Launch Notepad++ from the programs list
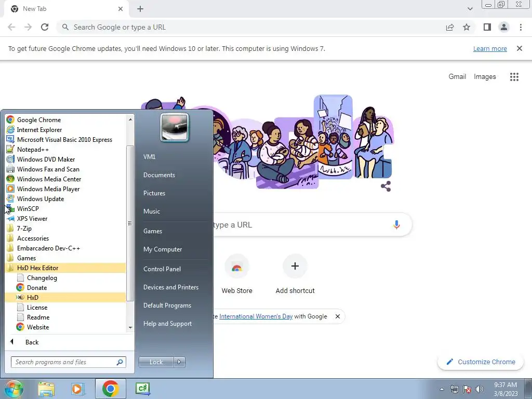This screenshot has height=399, width=532. pyautogui.click(x=65, y=149)
